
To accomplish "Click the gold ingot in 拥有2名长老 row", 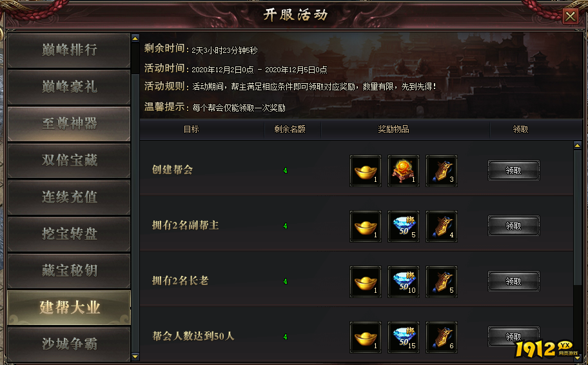I will tap(366, 282).
